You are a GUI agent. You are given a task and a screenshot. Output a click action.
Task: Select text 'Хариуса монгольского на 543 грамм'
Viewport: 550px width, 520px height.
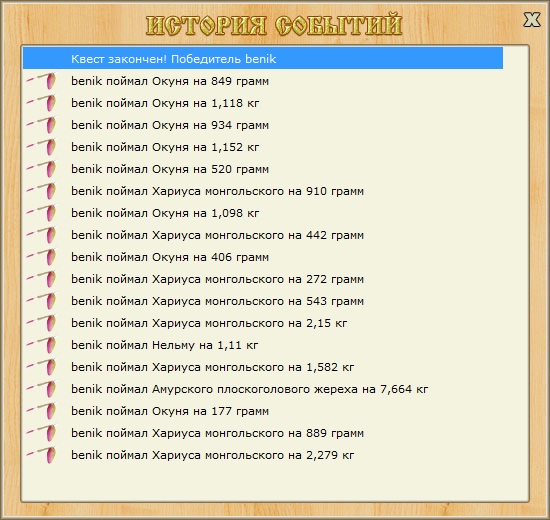(258, 301)
